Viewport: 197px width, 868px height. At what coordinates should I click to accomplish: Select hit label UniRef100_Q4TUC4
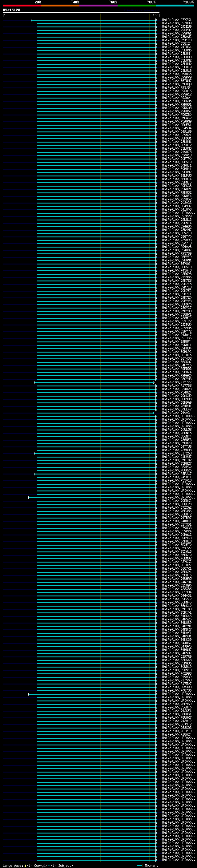[177, 47]
